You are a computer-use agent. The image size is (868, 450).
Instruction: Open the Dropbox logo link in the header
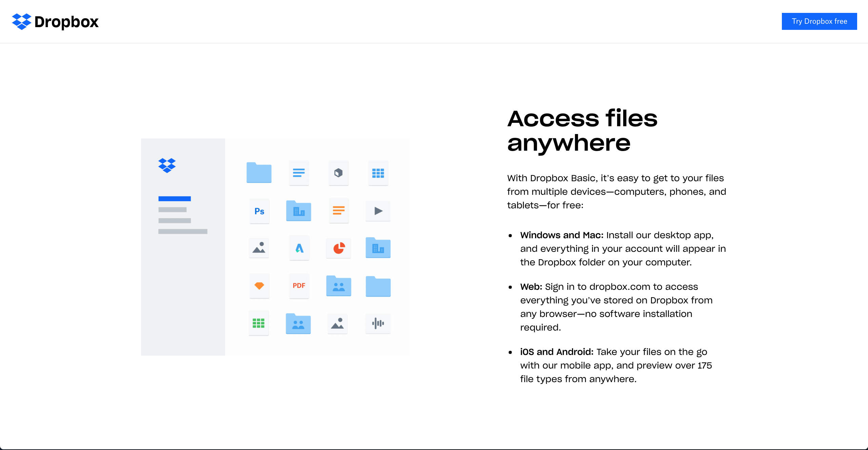(55, 22)
